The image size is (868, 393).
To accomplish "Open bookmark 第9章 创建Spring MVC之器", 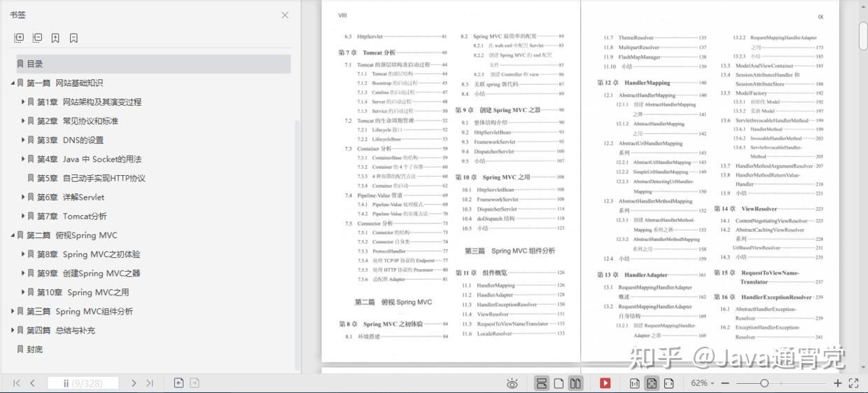I will (89, 273).
